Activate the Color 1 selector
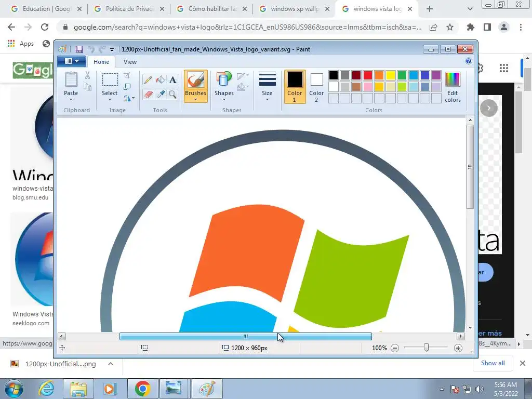This screenshot has width=532, height=399. 295,87
